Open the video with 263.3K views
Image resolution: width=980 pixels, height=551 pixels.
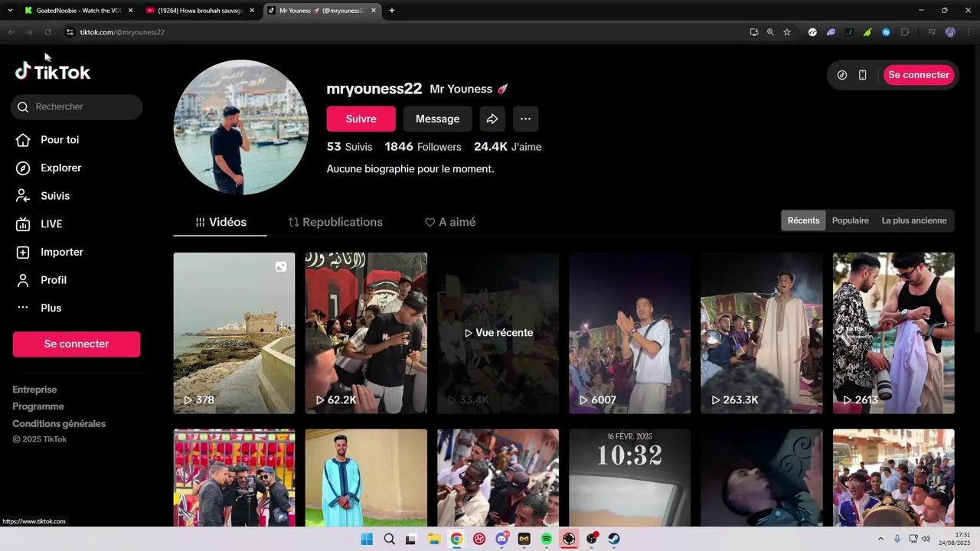tap(762, 333)
